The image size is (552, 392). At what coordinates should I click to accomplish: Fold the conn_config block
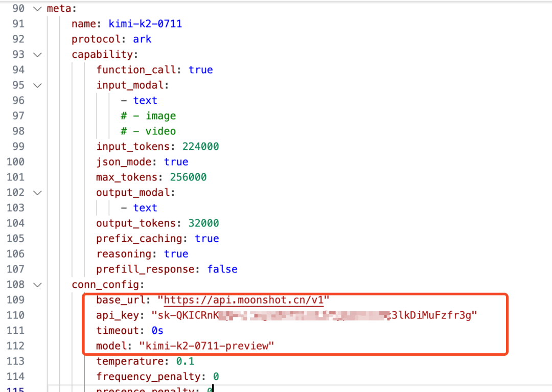coord(37,285)
